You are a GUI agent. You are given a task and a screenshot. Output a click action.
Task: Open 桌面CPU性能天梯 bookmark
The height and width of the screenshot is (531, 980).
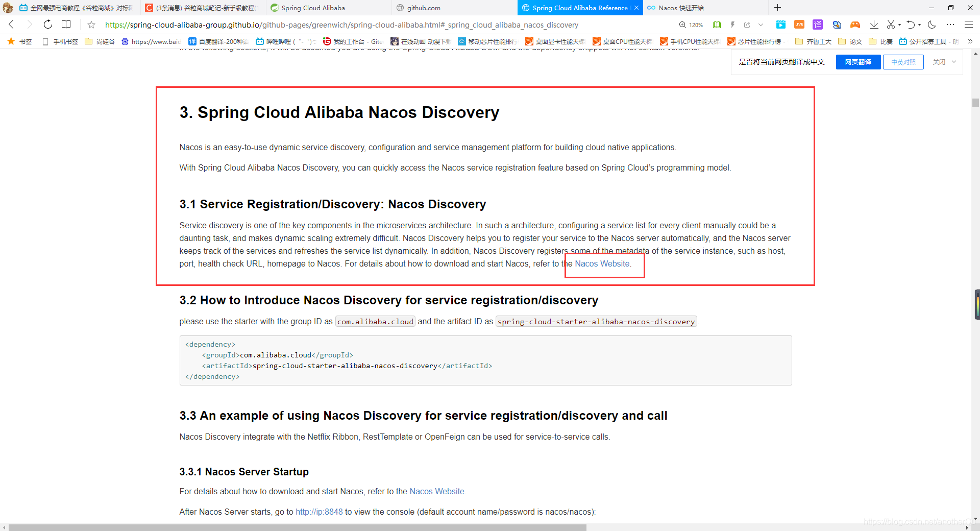623,41
